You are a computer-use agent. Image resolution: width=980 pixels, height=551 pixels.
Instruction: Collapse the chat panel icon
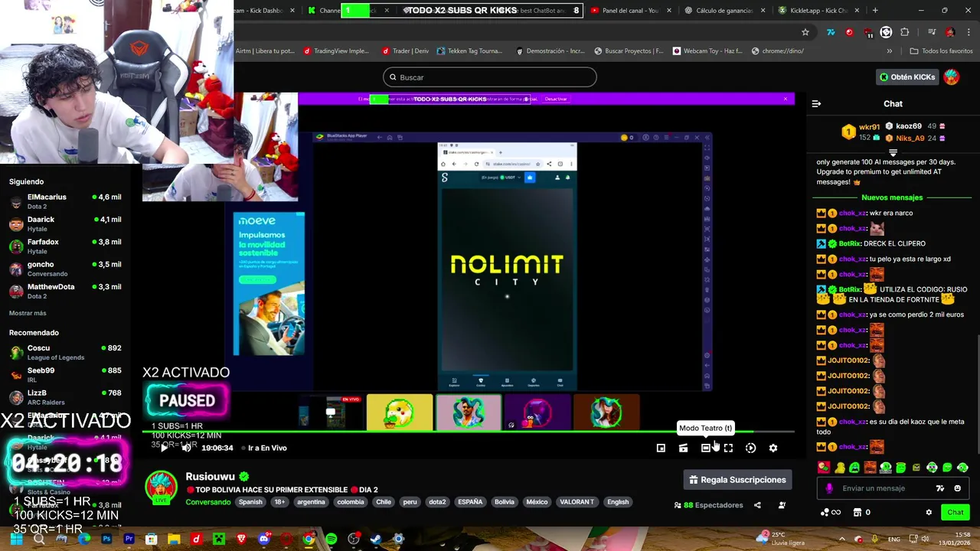pyautogui.click(x=816, y=103)
